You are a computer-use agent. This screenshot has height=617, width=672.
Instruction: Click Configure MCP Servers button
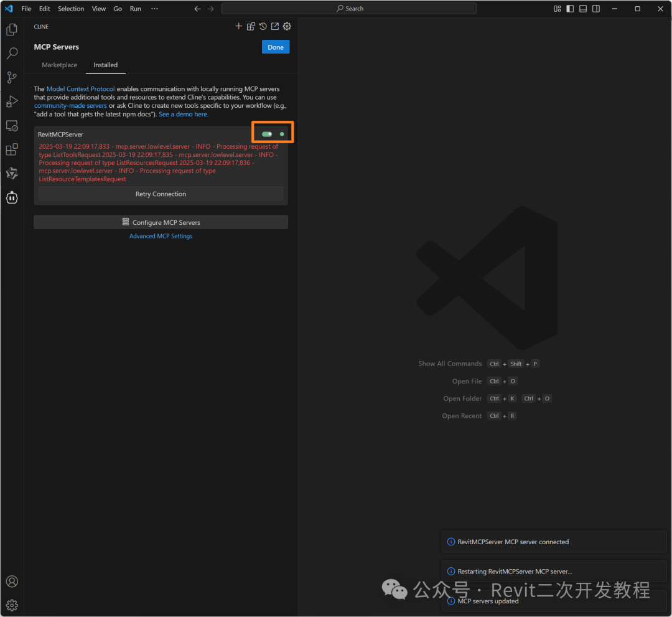pos(161,222)
